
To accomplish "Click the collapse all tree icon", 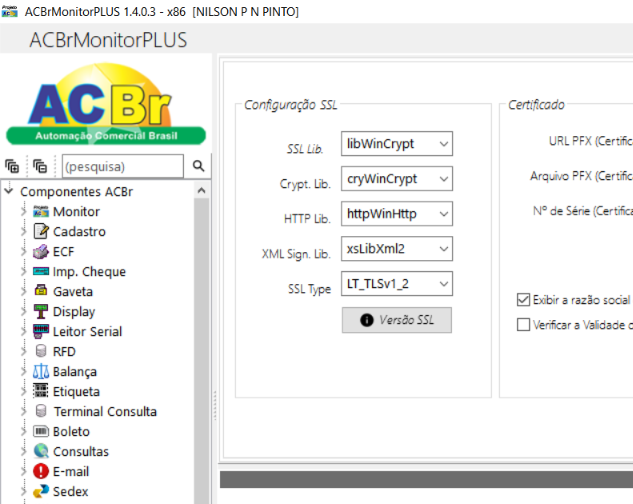I will 40,166.
